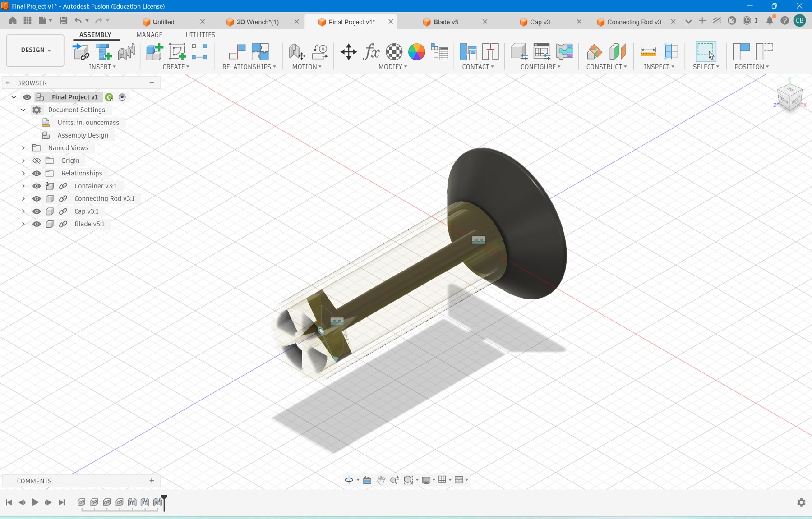Select the Move/Copy tool icon

pyautogui.click(x=348, y=52)
